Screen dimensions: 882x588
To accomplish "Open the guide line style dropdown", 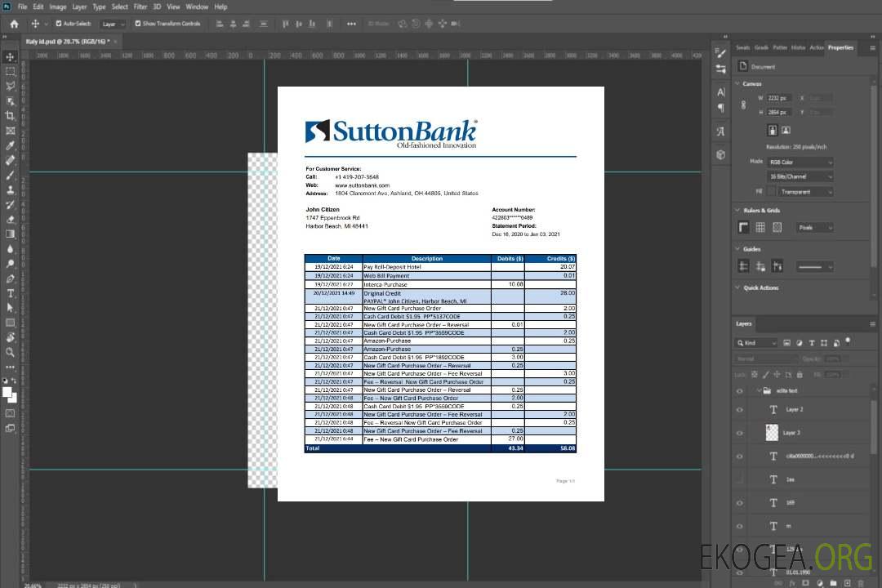I will pos(814,267).
